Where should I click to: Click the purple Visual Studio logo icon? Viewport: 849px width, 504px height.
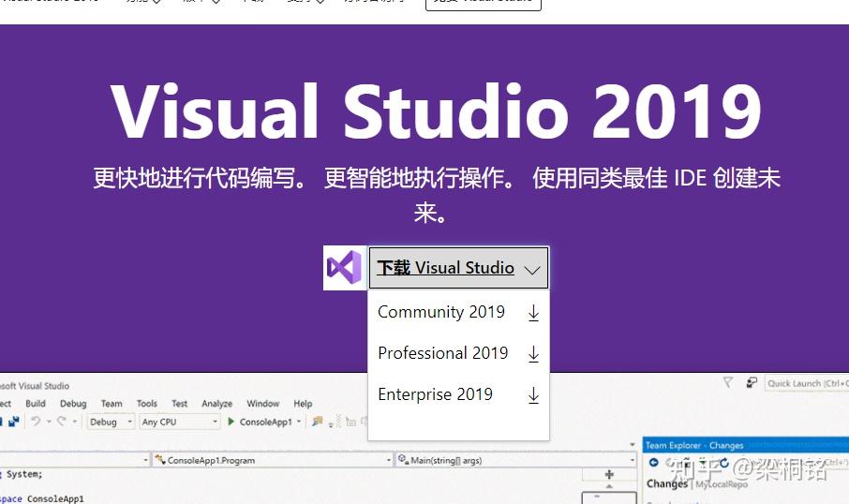coord(345,267)
